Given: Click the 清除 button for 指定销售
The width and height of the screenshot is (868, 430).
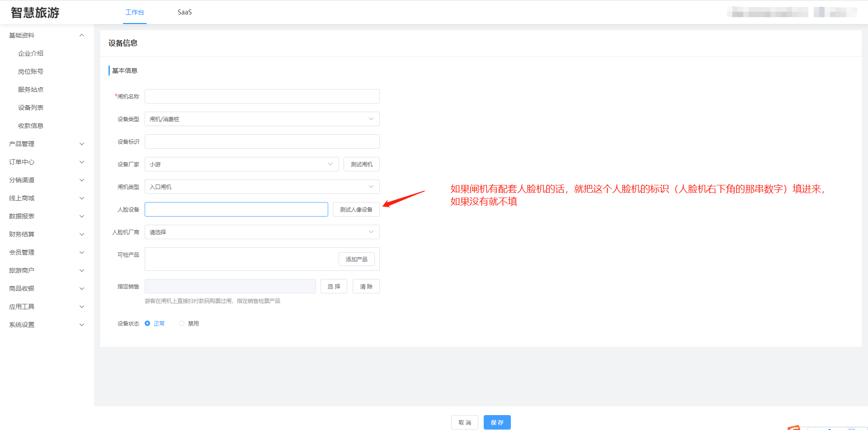Looking at the screenshot, I should 366,286.
